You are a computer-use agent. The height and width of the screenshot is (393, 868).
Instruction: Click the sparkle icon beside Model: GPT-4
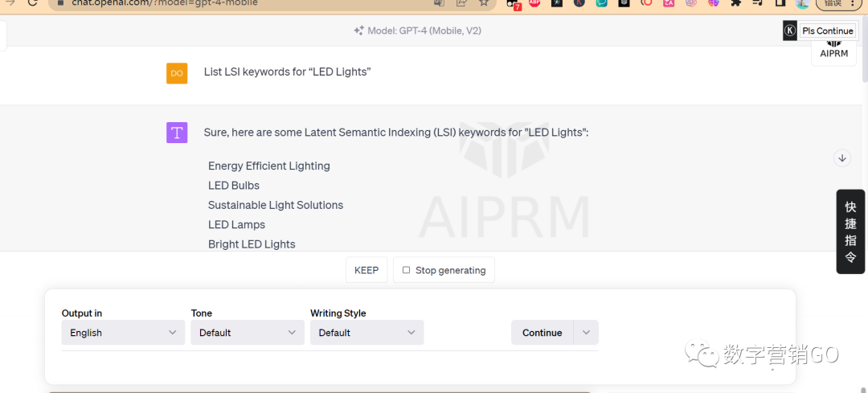(x=358, y=31)
